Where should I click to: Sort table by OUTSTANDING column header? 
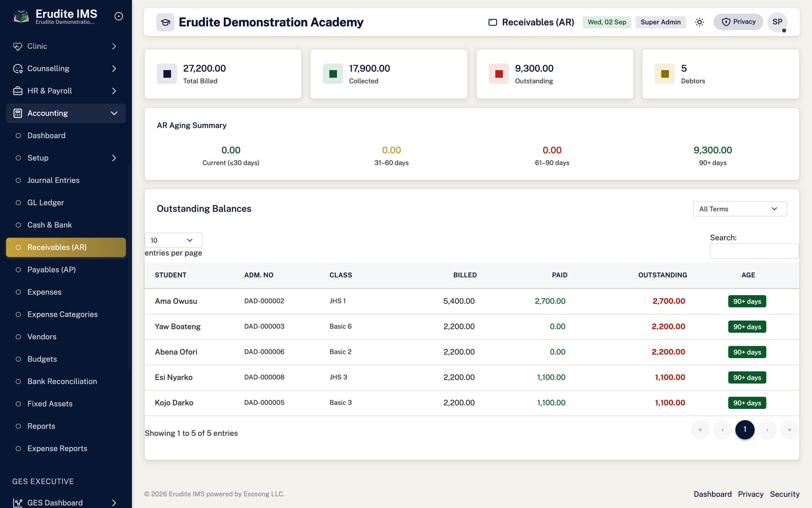click(662, 275)
